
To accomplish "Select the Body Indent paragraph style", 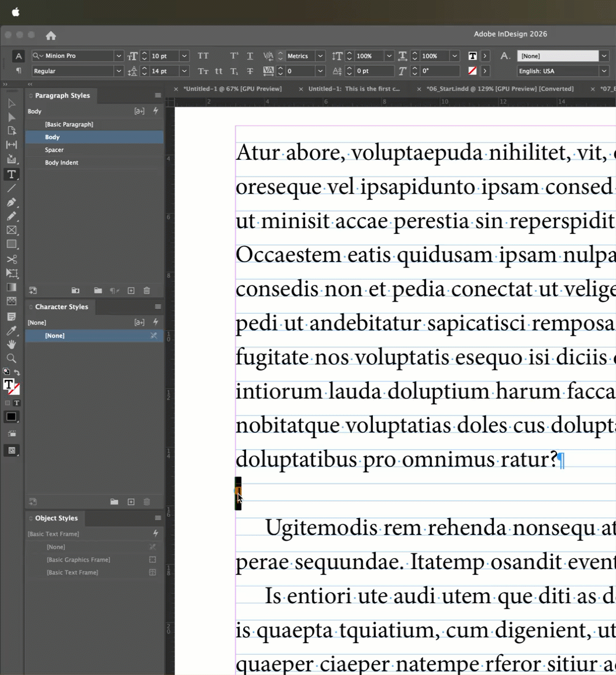I will (x=94, y=163).
